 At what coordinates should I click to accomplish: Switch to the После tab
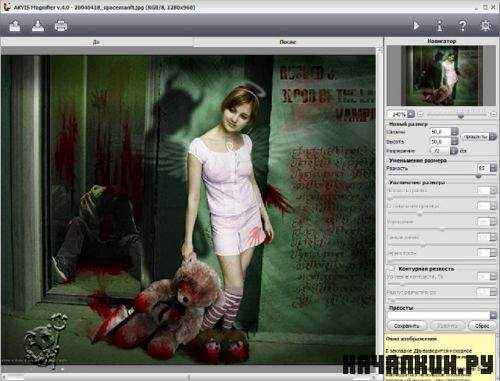coord(288,42)
